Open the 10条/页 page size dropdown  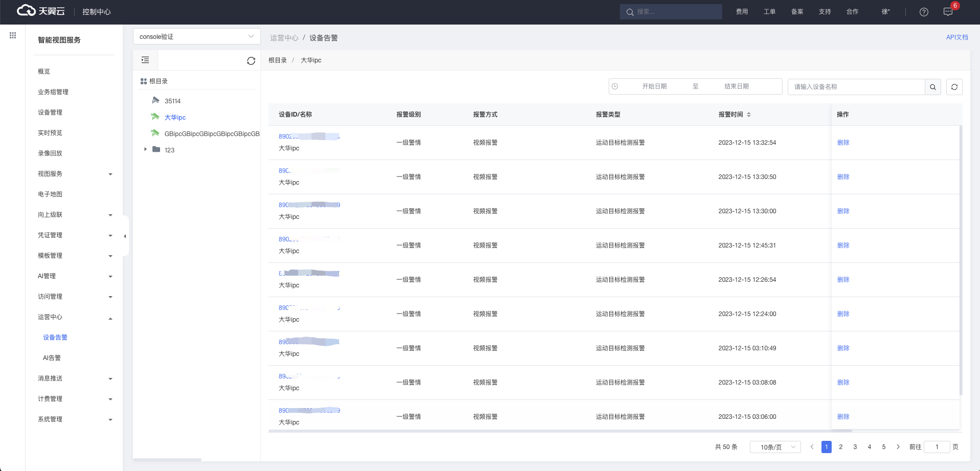tap(775, 447)
